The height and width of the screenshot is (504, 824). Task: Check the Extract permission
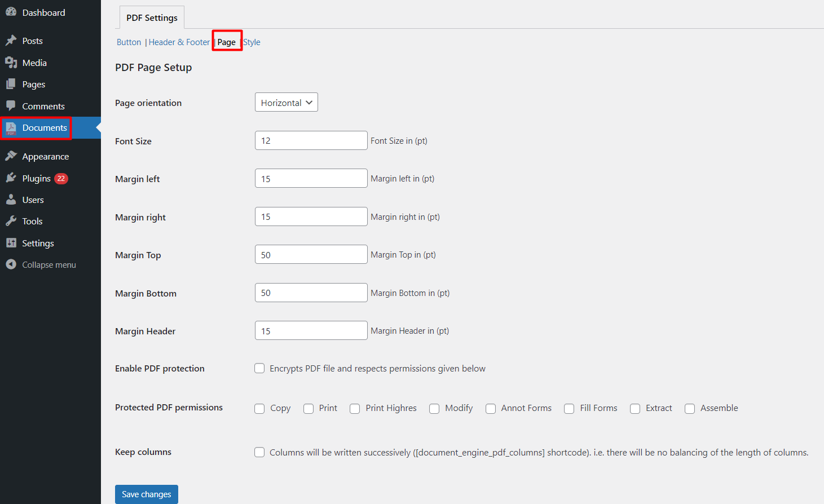tap(635, 409)
